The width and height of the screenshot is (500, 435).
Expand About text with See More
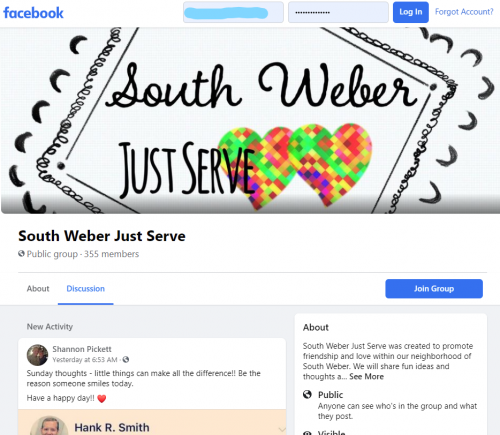[366, 376]
